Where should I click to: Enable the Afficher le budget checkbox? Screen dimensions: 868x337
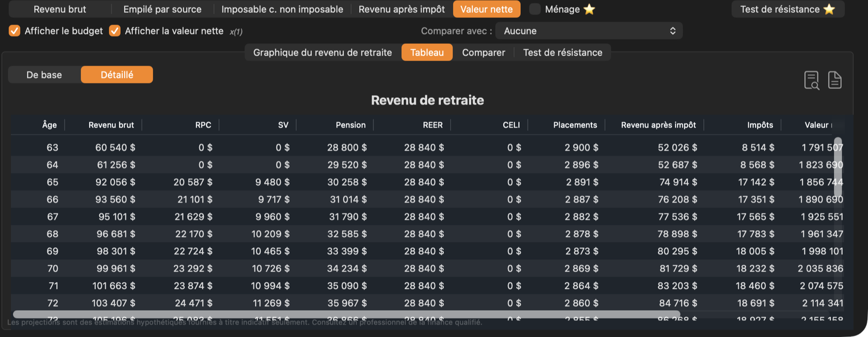(x=15, y=31)
